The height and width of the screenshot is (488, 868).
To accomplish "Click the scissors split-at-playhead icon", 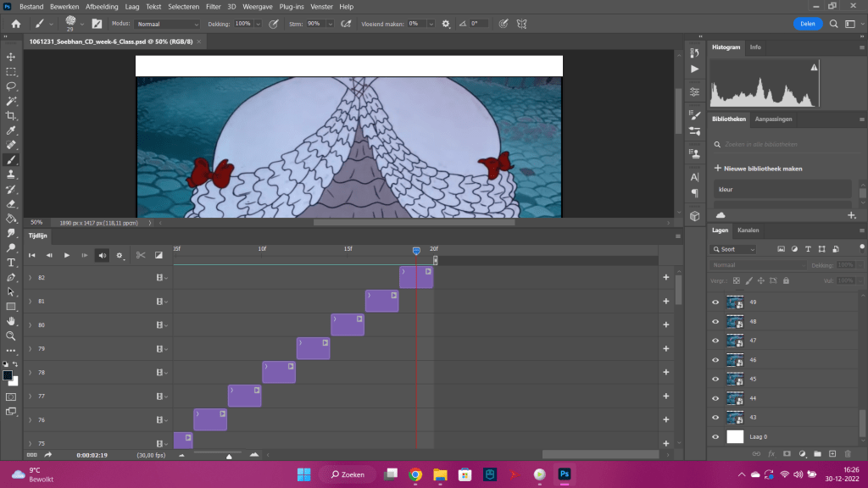I will click(141, 255).
